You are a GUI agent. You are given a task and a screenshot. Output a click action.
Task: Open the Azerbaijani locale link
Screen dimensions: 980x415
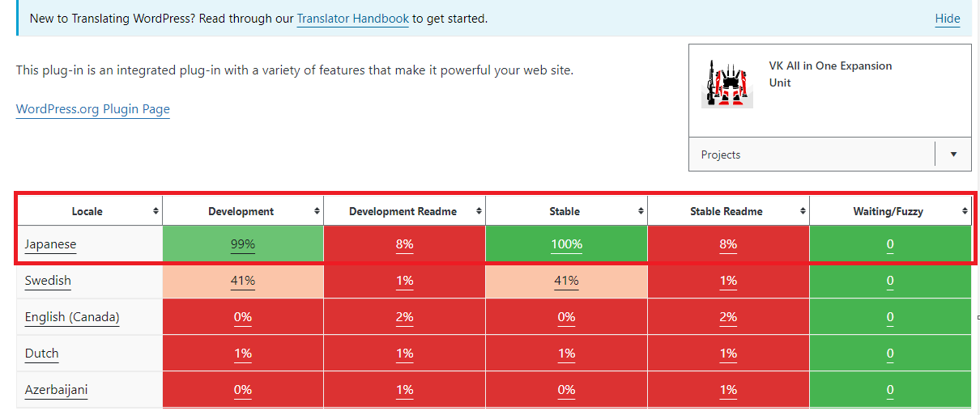(x=56, y=390)
